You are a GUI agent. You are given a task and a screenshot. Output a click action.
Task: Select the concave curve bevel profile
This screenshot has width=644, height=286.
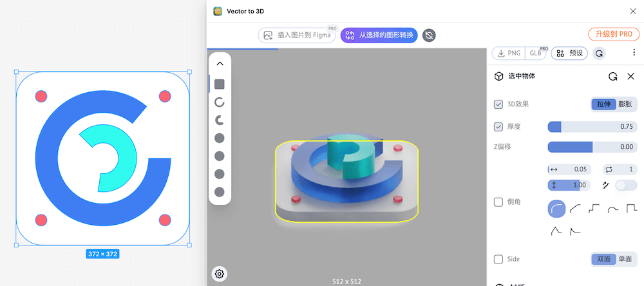click(575, 231)
